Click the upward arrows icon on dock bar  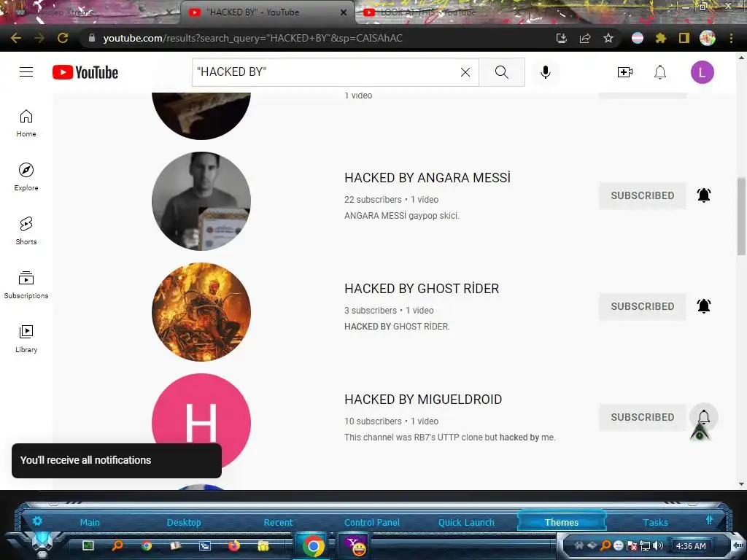(x=709, y=520)
